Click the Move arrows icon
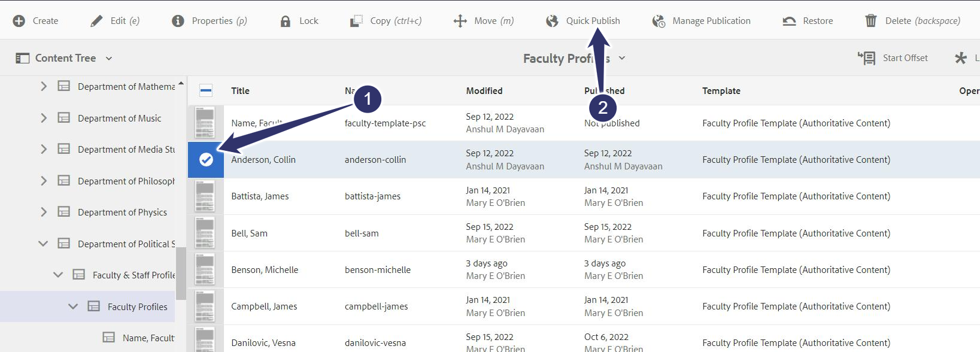 (x=460, y=21)
